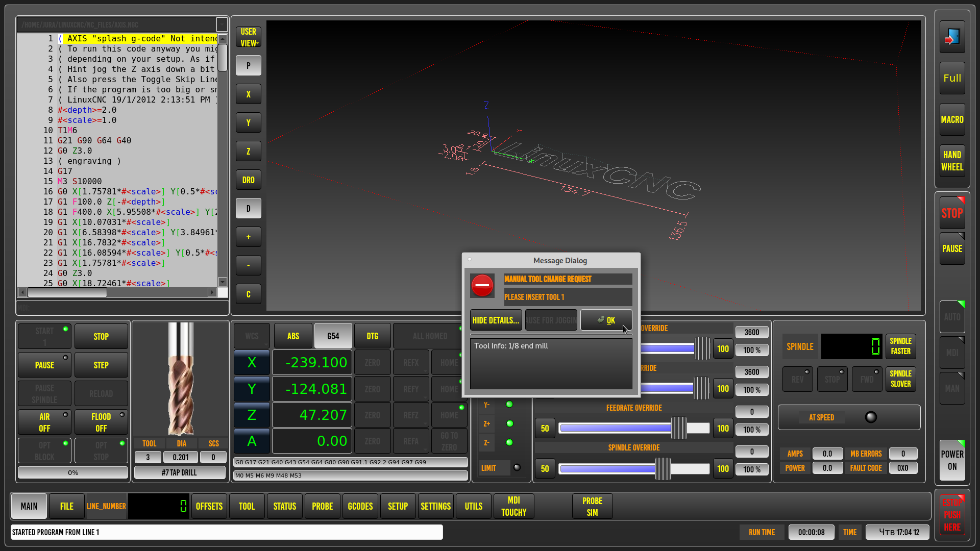This screenshot has width=980, height=551.
Task: Click the g-code vertical scrollbar
Action: point(223,161)
